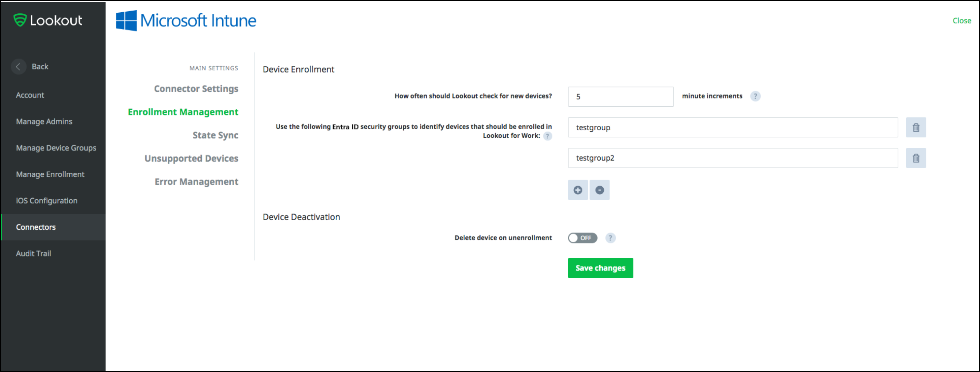Navigate to Connector Settings section
The image size is (980, 372).
196,88
